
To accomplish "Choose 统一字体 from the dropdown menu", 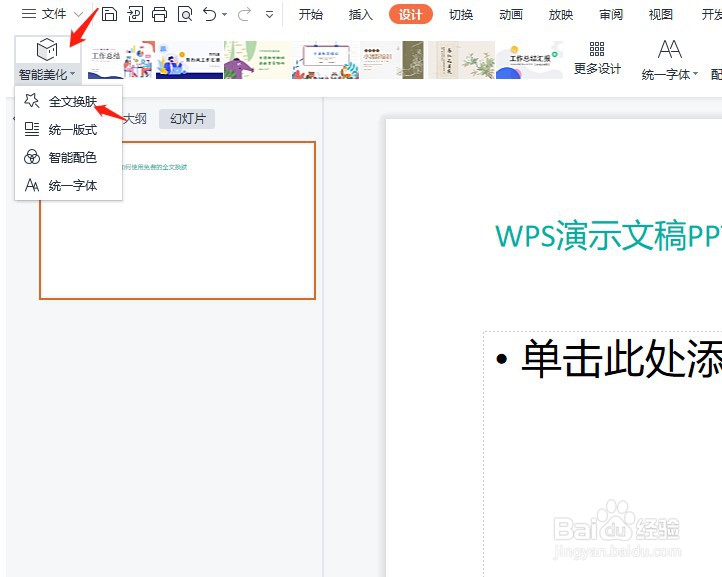I will (69, 186).
